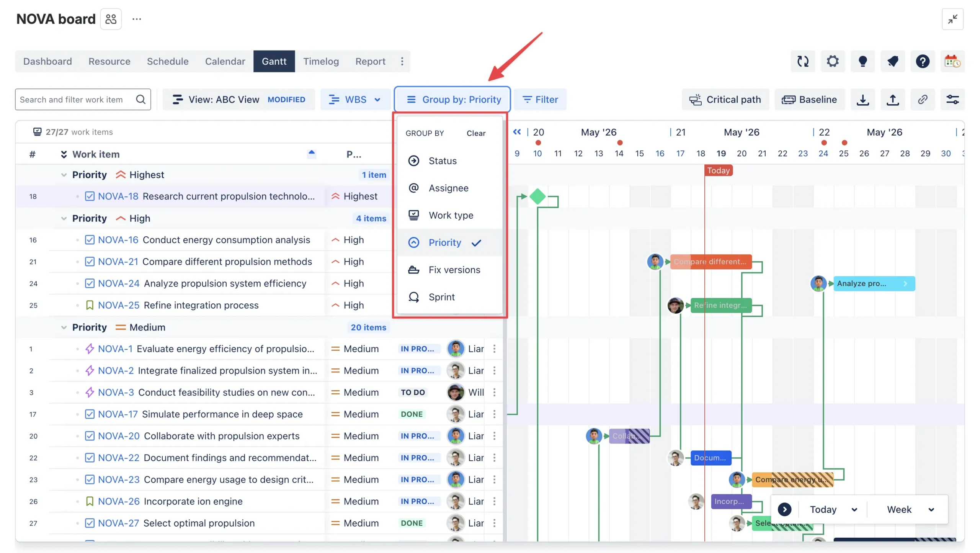Click the Compare different Gantt bar
Screen dimensions: 980x553
[710, 262]
